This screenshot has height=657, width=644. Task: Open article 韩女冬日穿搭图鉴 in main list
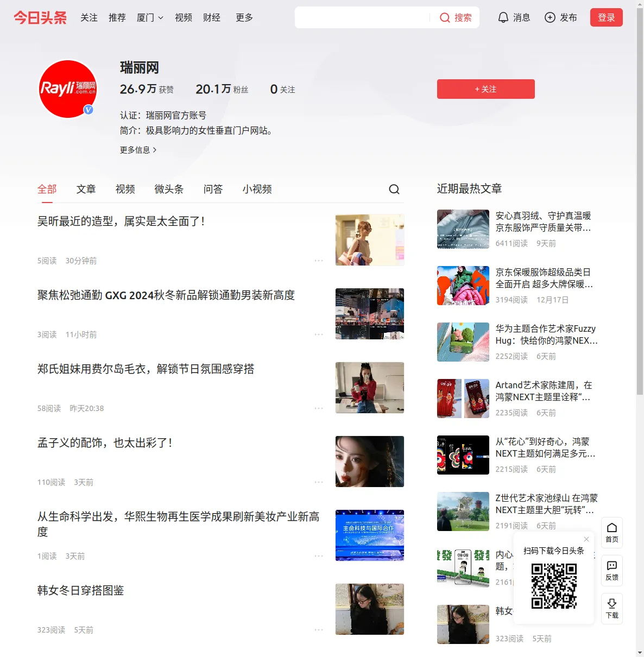click(x=80, y=590)
